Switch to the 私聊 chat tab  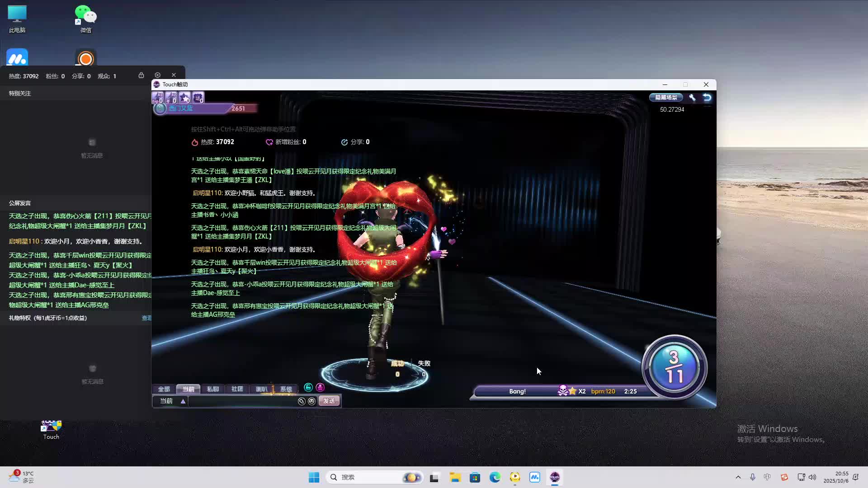click(x=212, y=389)
